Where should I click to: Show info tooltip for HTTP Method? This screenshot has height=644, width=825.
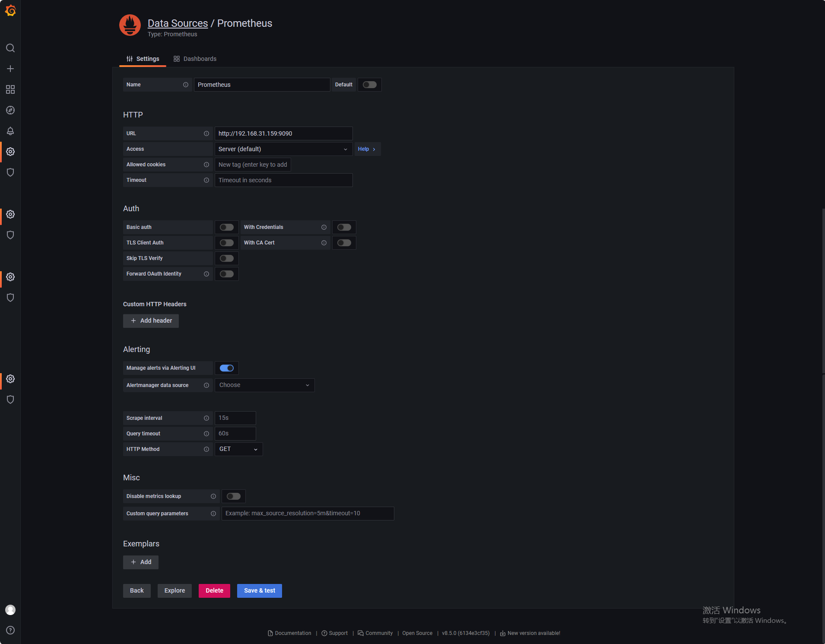pos(206,449)
